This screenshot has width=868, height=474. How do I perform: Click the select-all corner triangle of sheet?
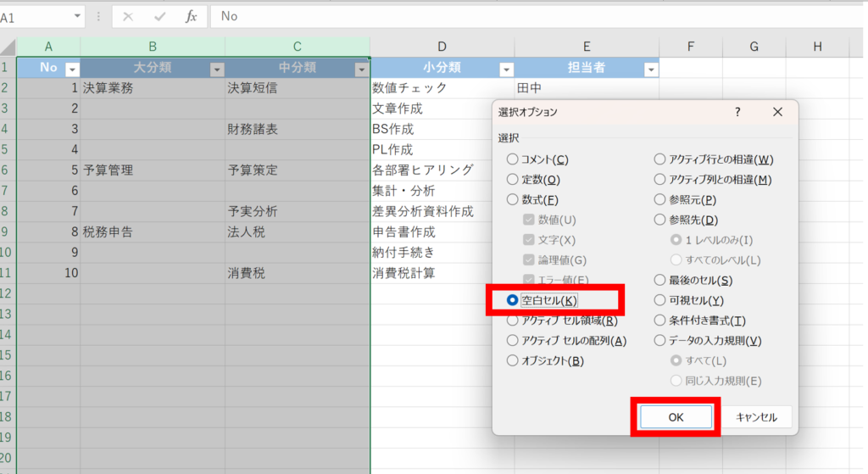pyautogui.click(x=8, y=47)
